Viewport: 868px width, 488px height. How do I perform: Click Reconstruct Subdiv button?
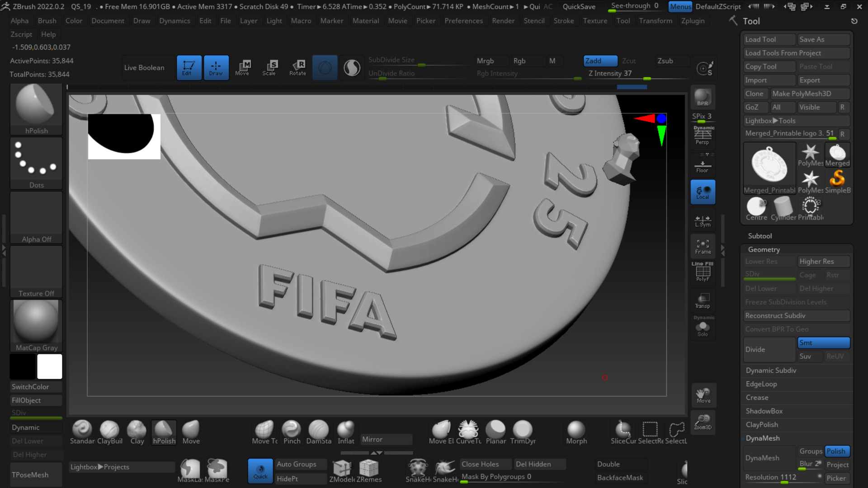point(797,315)
